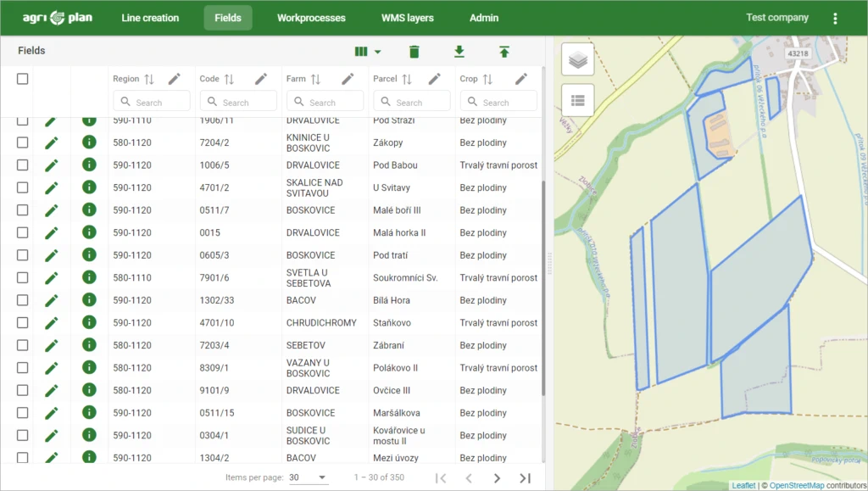
Task: Check the checkbox for the Zábraní row
Action: (x=22, y=344)
